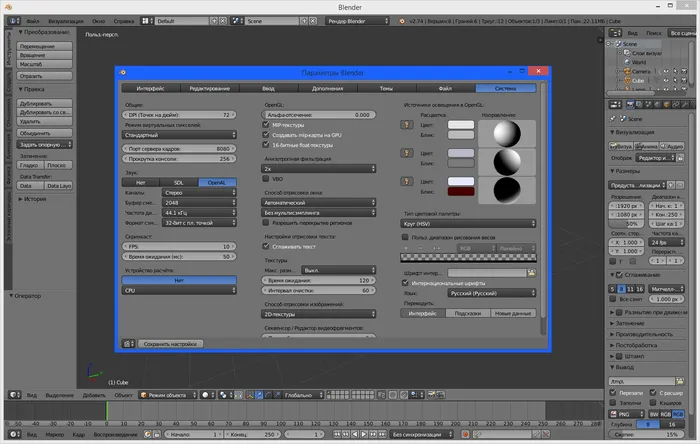Select the Render Layers tab icon in properties
700x444 pixels.
(x=639, y=104)
